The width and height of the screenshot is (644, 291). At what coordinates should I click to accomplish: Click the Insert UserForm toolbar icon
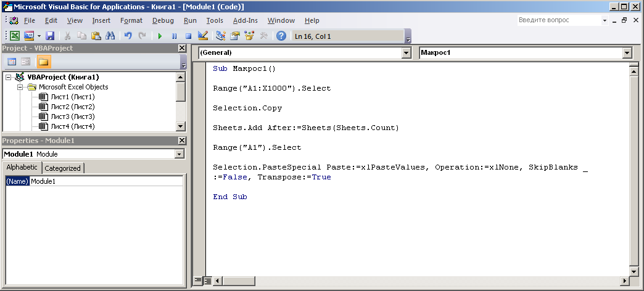[29, 36]
